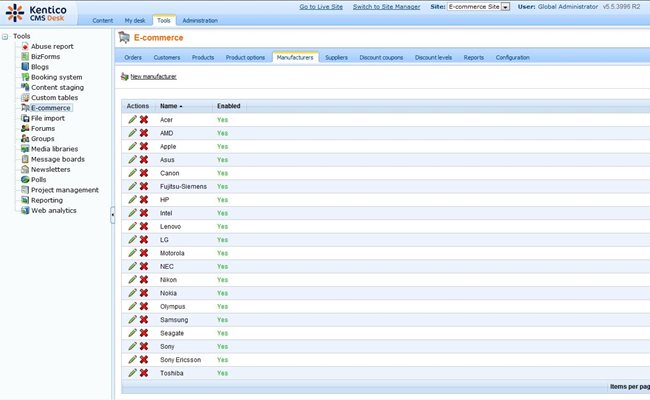
Task: Switch to the My desk tab
Action: (135, 20)
